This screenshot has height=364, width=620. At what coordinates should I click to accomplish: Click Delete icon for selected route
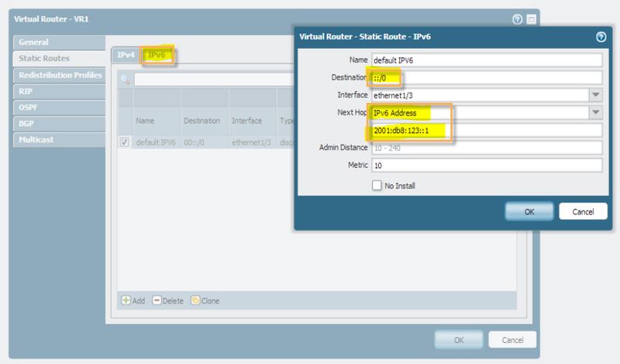[x=157, y=300]
